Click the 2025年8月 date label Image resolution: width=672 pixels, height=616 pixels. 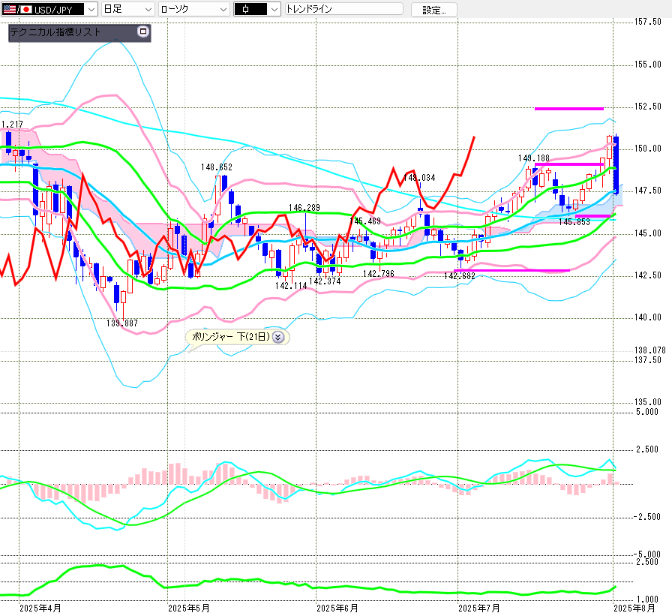click(x=634, y=608)
